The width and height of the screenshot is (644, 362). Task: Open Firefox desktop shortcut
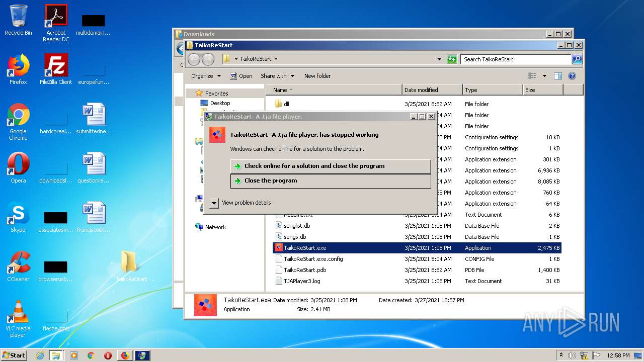click(18, 69)
